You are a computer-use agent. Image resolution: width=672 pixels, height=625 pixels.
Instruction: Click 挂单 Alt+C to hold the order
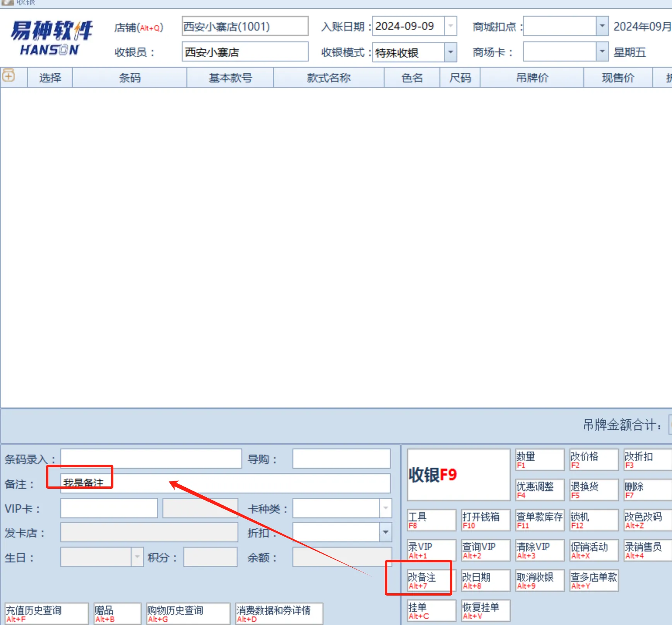pyautogui.click(x=431, y=610)
